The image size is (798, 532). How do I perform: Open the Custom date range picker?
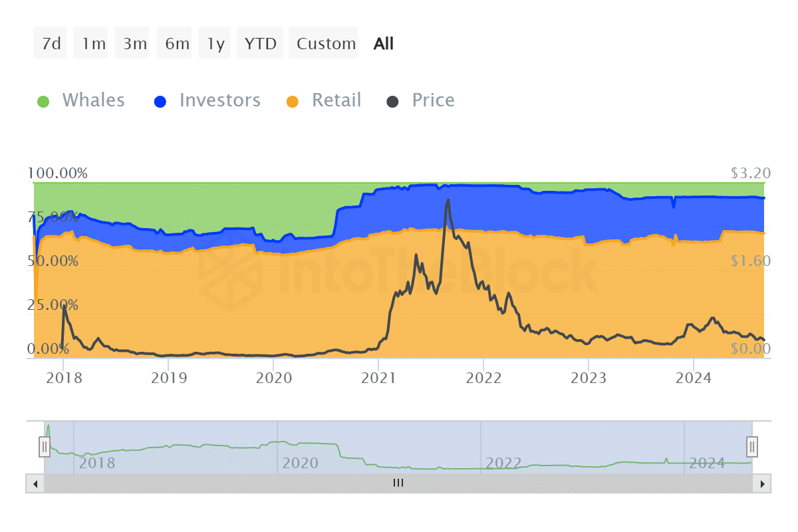pyautogui.click(x=326, y=43)
